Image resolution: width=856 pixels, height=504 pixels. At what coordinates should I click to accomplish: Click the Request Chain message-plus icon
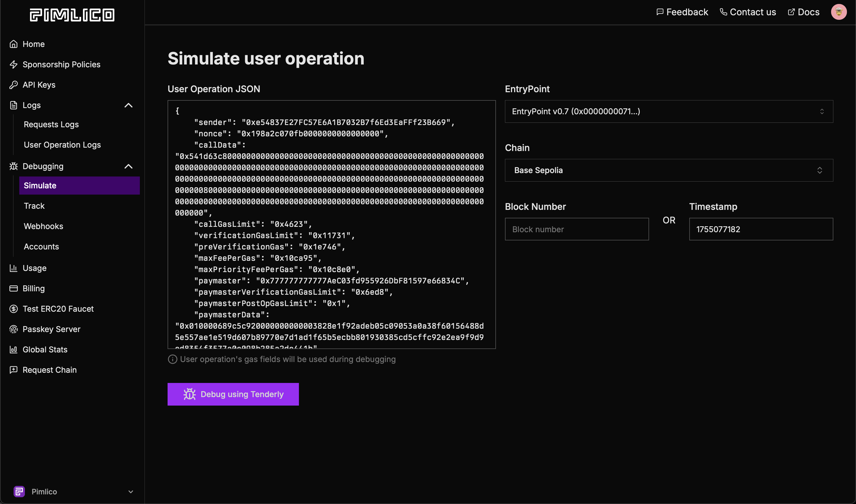(14, 370)
